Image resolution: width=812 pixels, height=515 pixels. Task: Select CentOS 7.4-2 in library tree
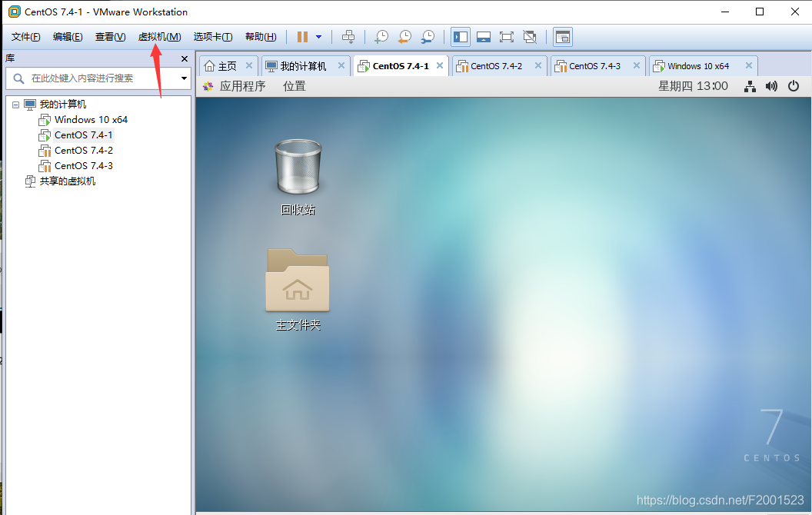tap(83, 151)
